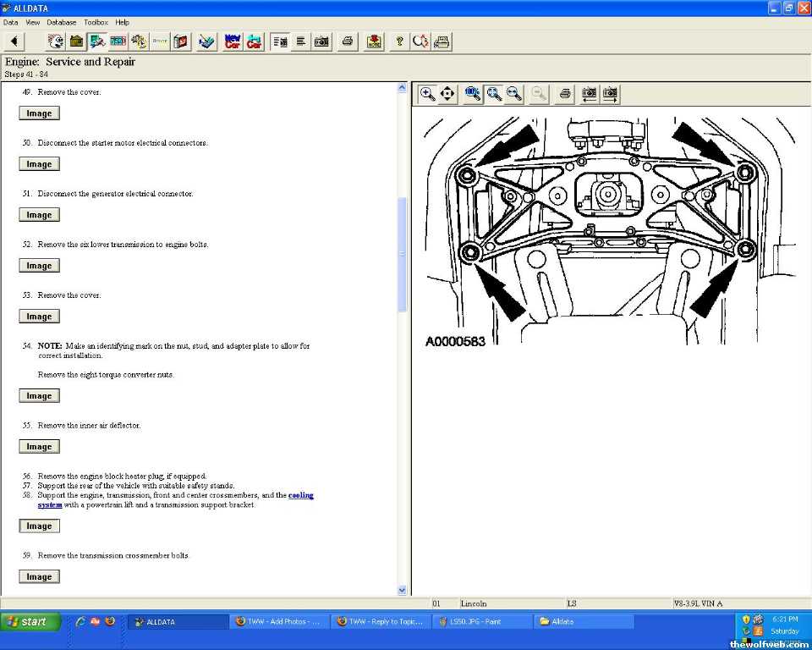Click the New Car toolbar icon
812x650 pixels.
click(233, 41)
